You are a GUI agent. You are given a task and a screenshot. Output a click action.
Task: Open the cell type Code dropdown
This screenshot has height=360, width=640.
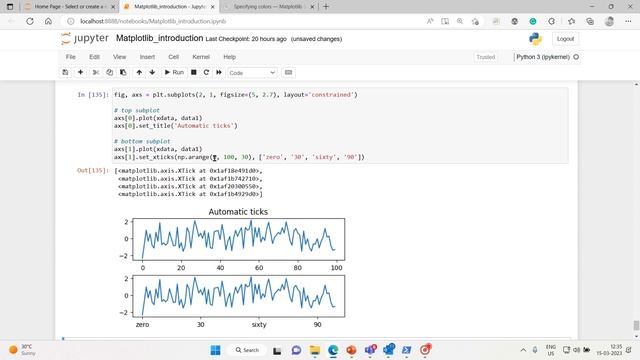pos(252,73)
